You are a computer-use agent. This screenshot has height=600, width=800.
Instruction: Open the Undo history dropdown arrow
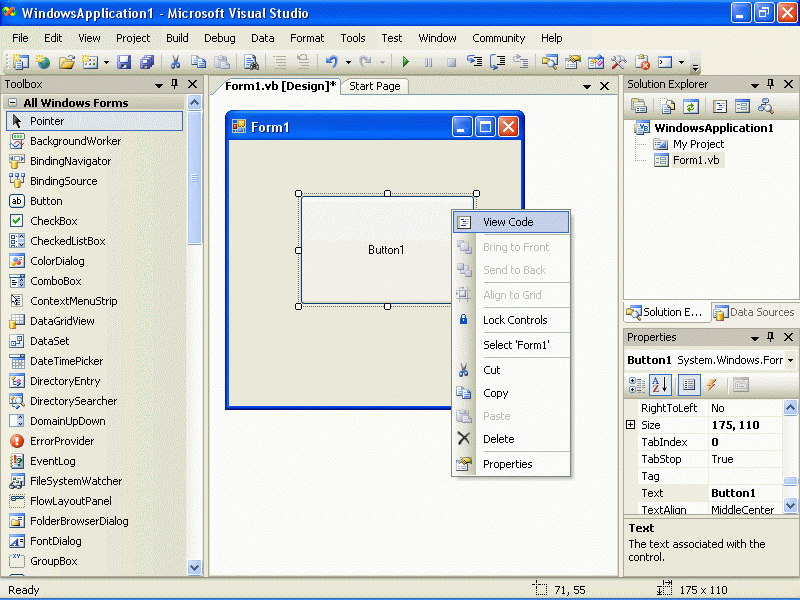[x=348, y=63]
